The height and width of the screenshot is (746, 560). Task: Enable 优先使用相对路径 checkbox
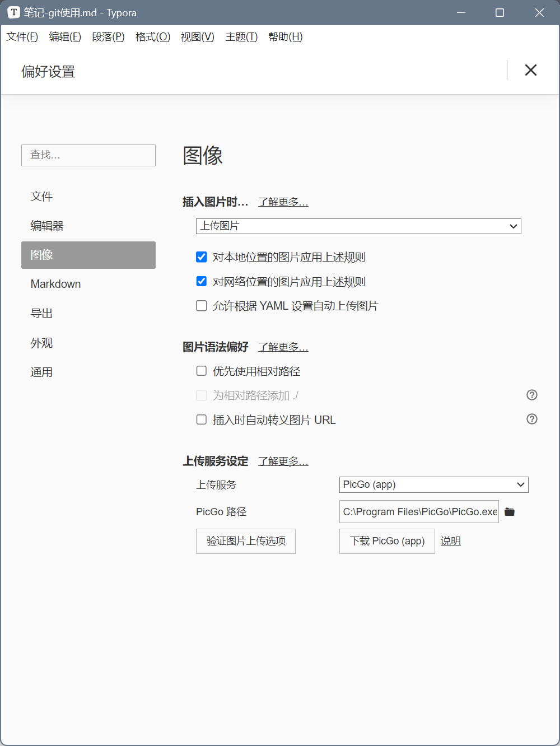tap(202, 371)
